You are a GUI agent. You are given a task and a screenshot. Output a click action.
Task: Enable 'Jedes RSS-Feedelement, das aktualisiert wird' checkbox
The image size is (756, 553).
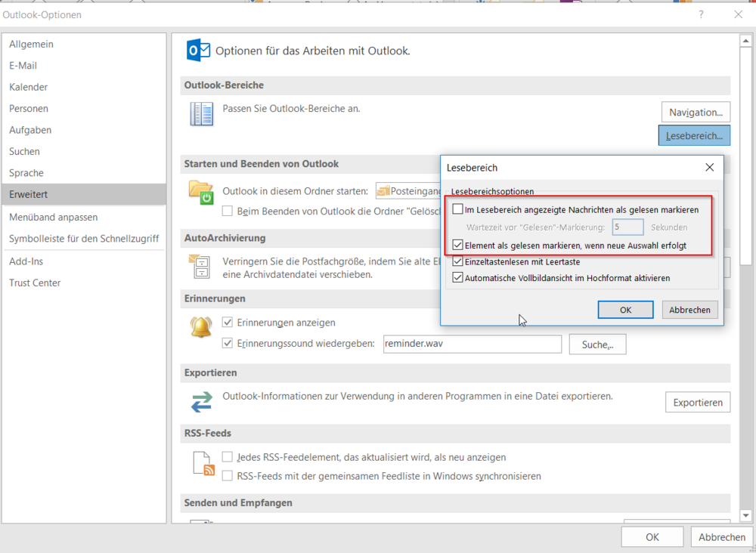click(x=227, y=456)
